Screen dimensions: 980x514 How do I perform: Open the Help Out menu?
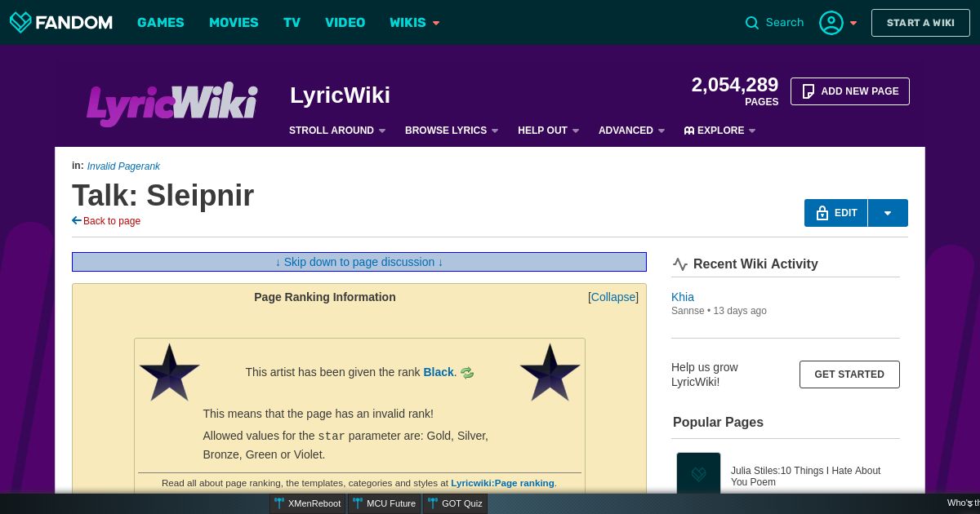549,131
